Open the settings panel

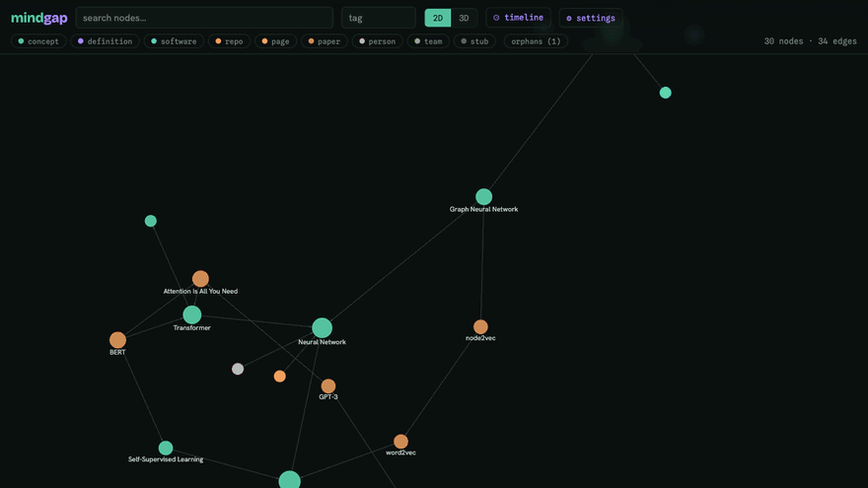click(x=591, y=18)
